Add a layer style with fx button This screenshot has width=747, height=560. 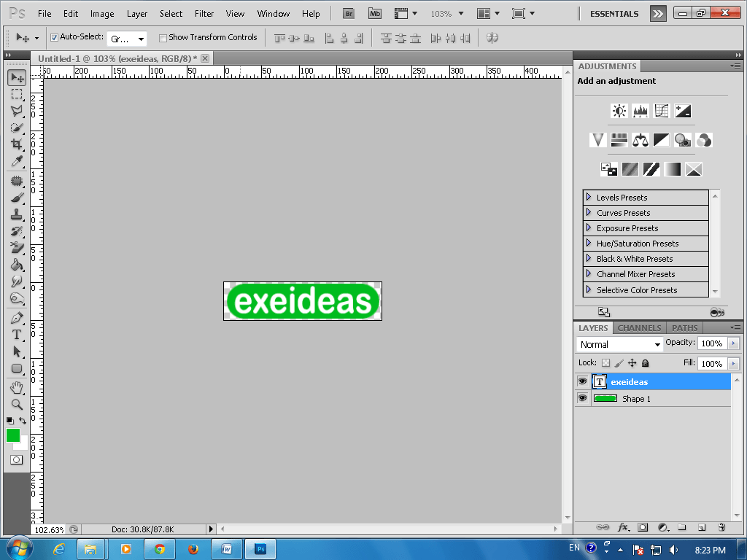(623, 527)
